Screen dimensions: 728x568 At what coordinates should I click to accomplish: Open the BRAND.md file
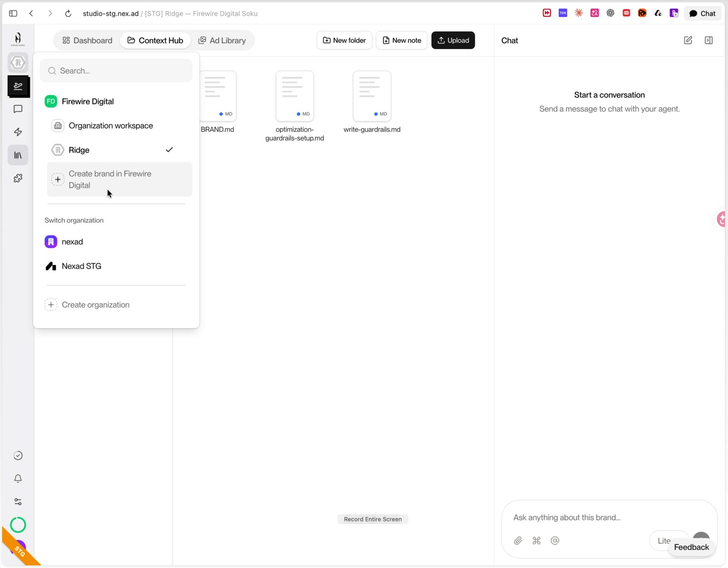pyautogui.click(x=217, y=102)
